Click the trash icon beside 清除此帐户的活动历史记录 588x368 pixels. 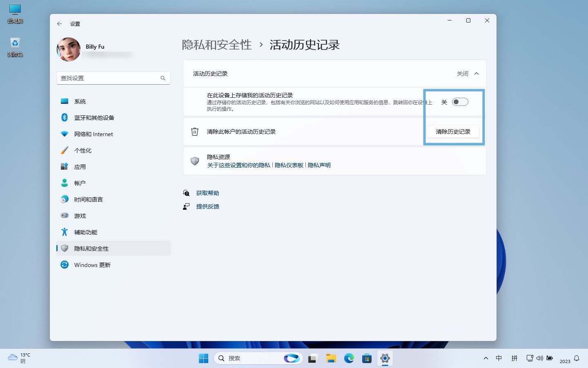point(195,131)
